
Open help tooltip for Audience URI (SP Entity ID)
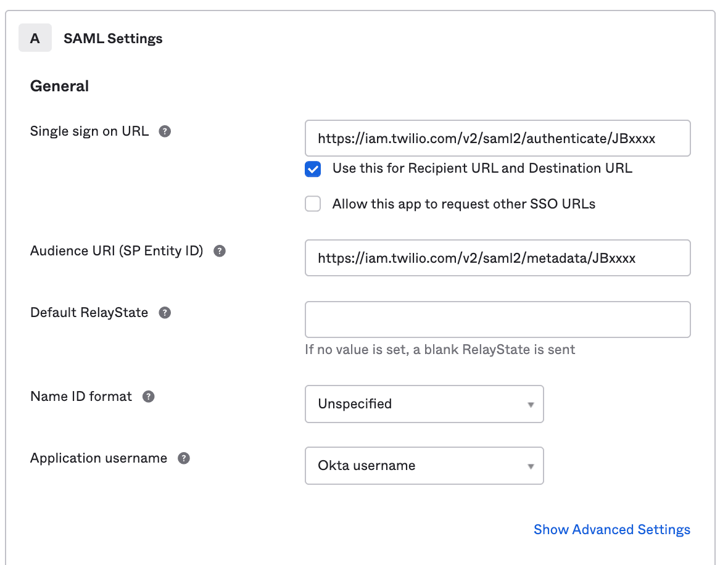click(219, 250)
